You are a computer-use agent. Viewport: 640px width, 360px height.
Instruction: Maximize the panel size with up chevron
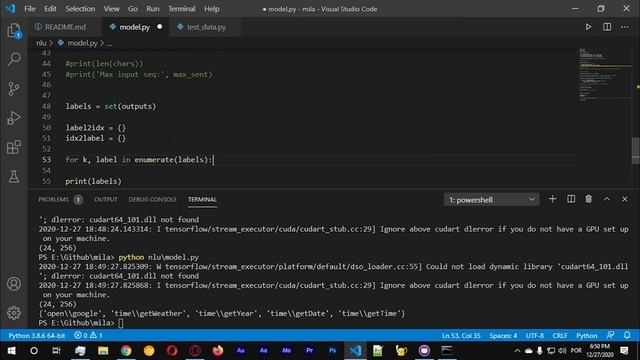click(607, 199)
